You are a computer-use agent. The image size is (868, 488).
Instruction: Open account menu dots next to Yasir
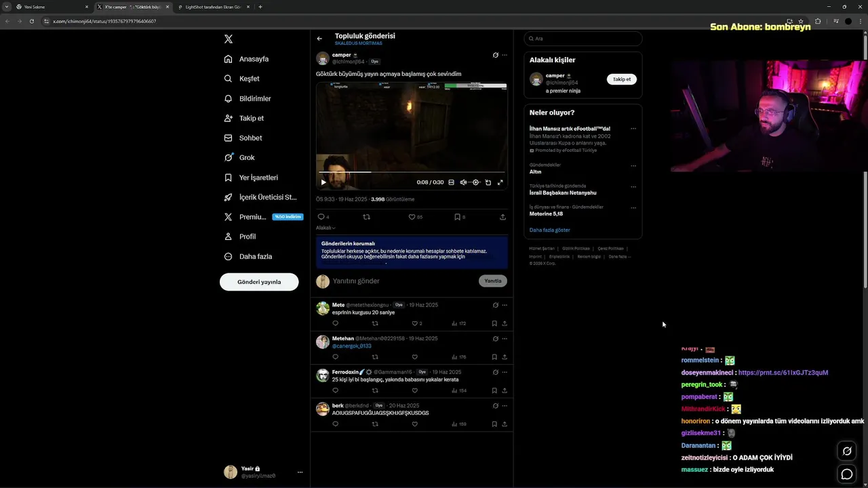click(x=300, y=472)
